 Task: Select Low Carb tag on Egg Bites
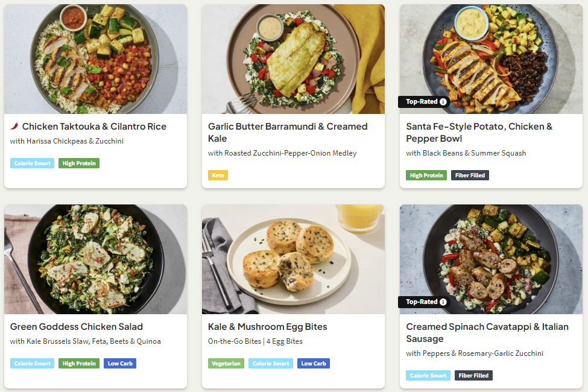point(314,364)
